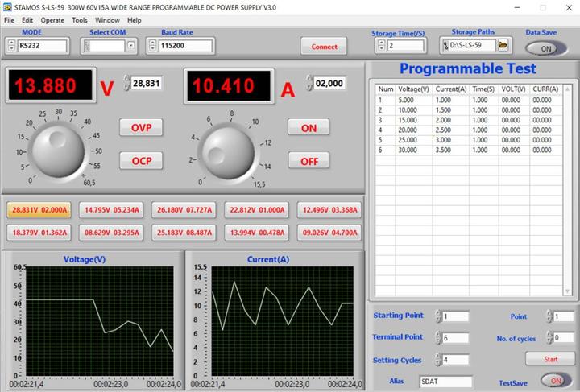The width and height of the screenshot is (580, 392).
Task: Open the storage path folder browser icon
Action: (x=503, y=45)
